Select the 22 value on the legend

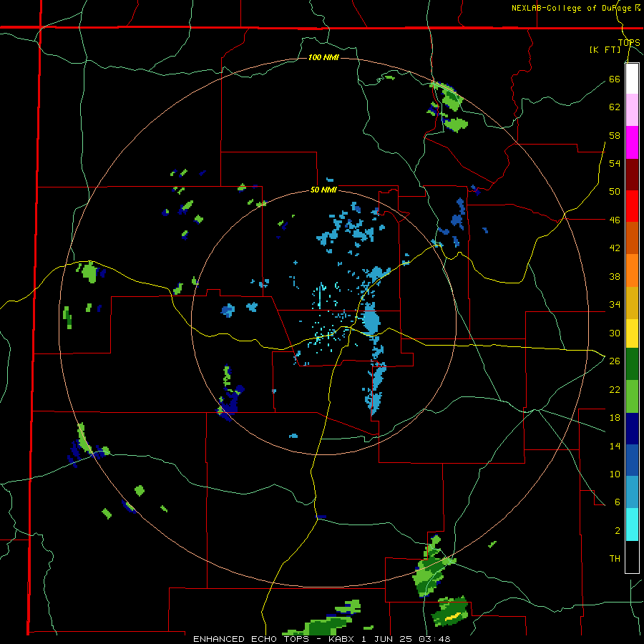coord(615,389)
